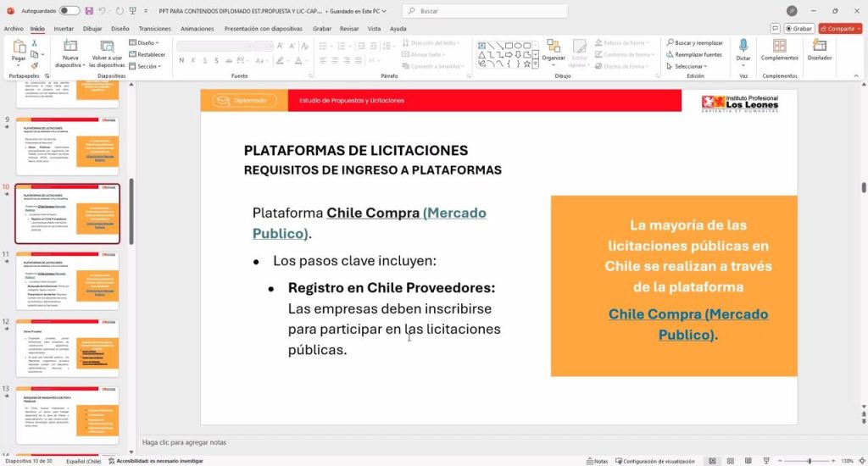
Task: Click the Pegar clipboard icon
Action: coord(19,47)
